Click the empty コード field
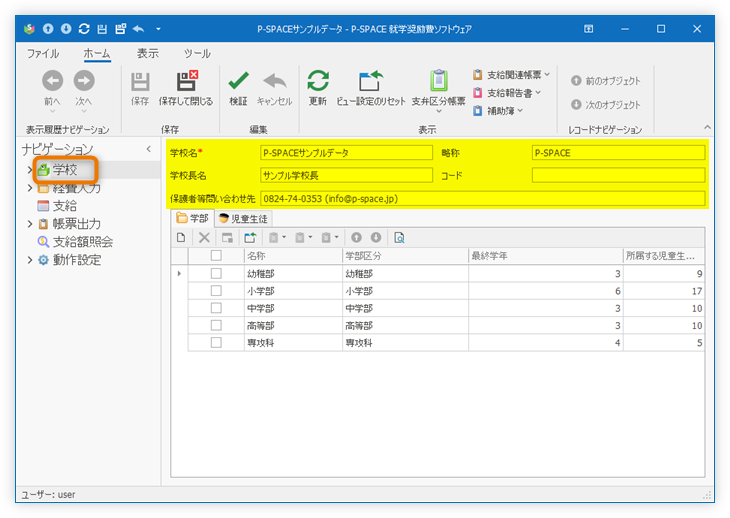 click(x=618, y=175)
